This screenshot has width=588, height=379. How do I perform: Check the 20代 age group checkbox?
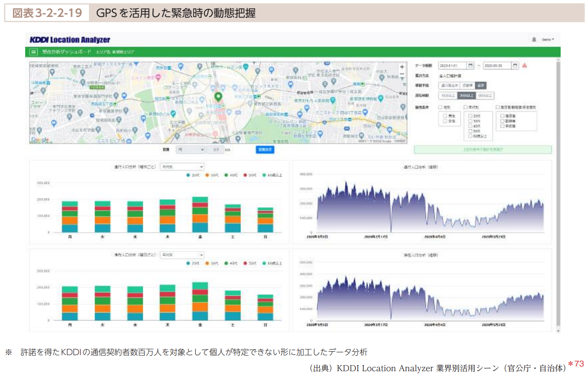click(470, 116)
